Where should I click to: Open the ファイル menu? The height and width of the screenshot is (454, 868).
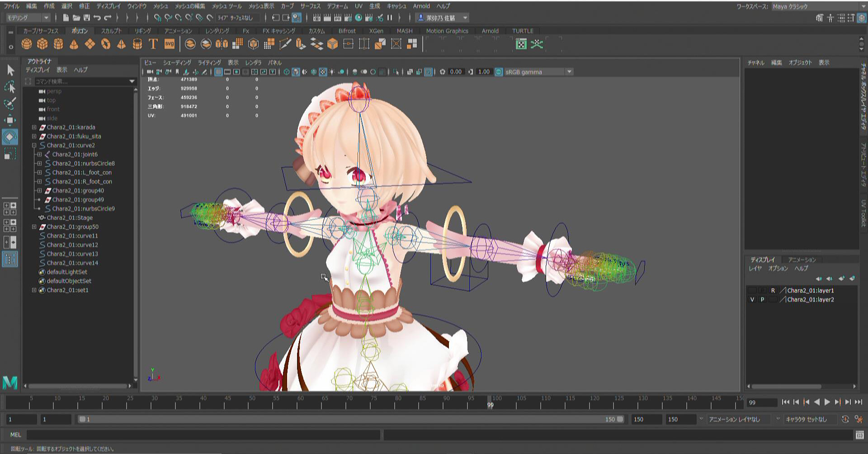coord(12,6)
